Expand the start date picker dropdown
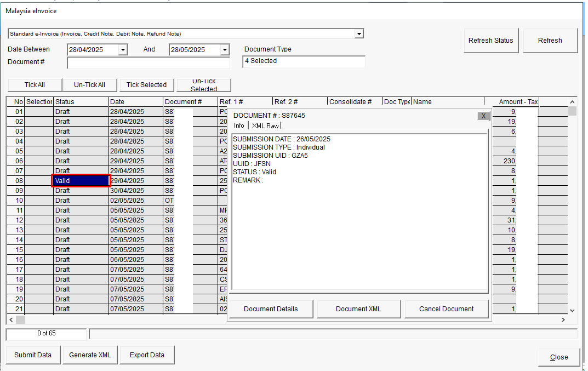The image size is (588, 371). point(123,50)
